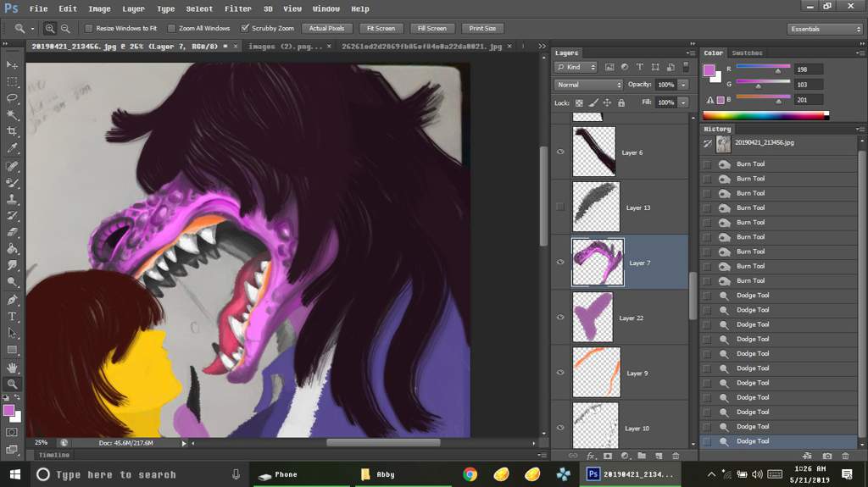Add a layer mask

[x=608, y=456]
